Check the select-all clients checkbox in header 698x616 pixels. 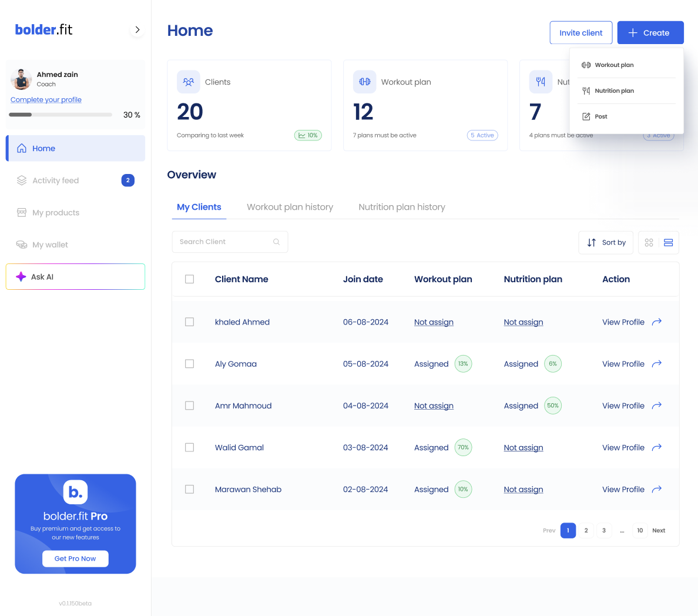189,279
